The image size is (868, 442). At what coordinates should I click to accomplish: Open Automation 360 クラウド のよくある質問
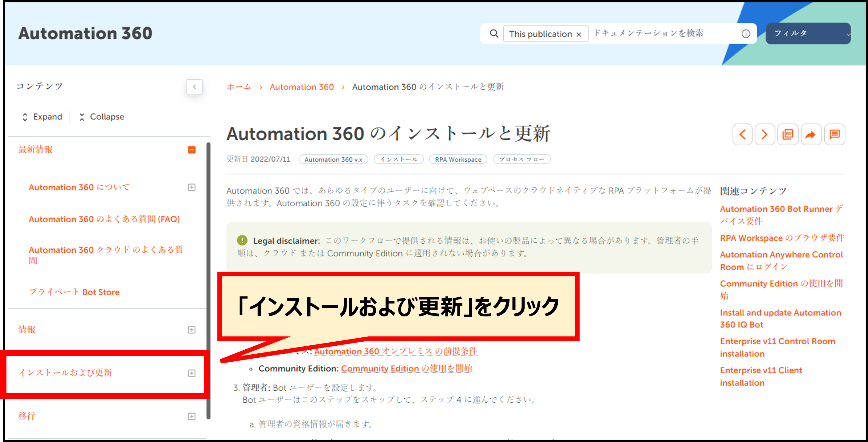[106, 255]
